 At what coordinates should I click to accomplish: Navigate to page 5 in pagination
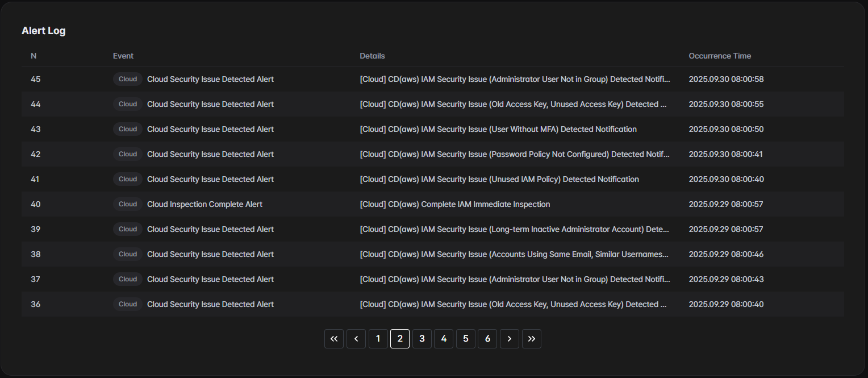pos(466,339)
